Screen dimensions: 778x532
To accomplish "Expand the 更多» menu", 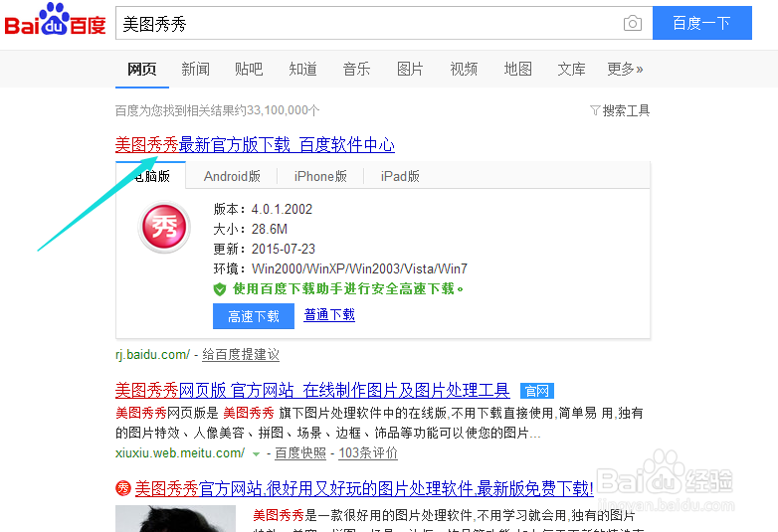I will (x=625, y=70).
